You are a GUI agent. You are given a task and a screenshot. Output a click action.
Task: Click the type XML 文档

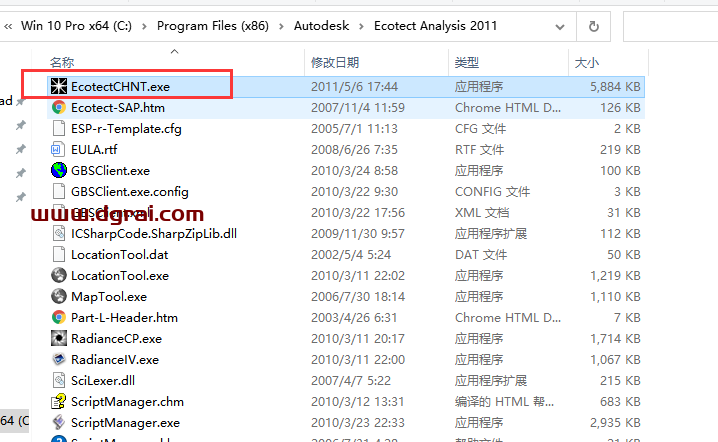482,213
